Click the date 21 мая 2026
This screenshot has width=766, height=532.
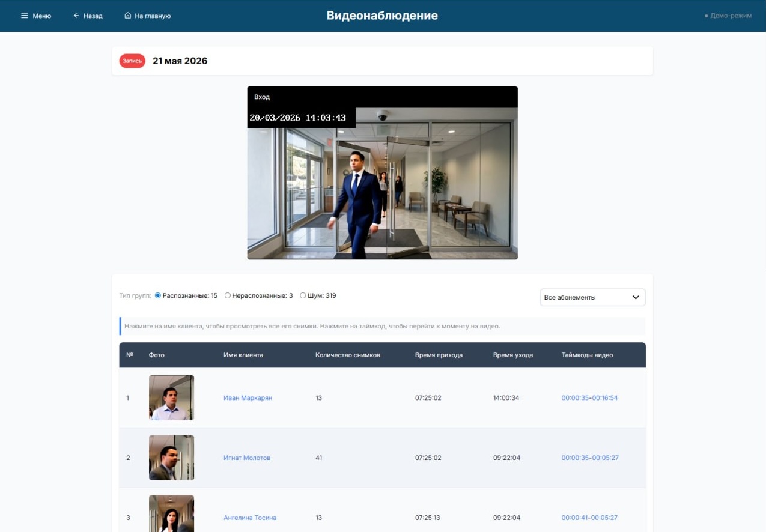point(180,61)
